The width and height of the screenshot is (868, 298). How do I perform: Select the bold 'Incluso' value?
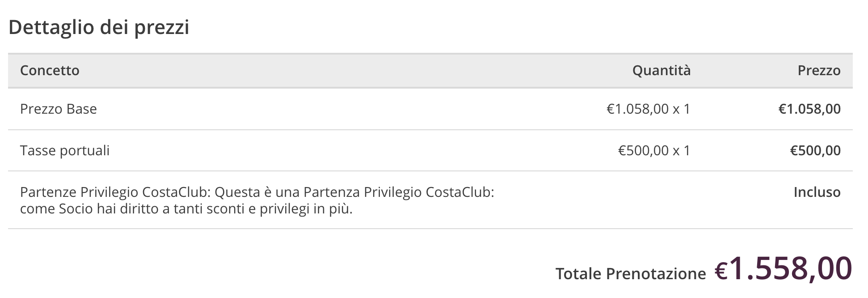pos(817,192)
